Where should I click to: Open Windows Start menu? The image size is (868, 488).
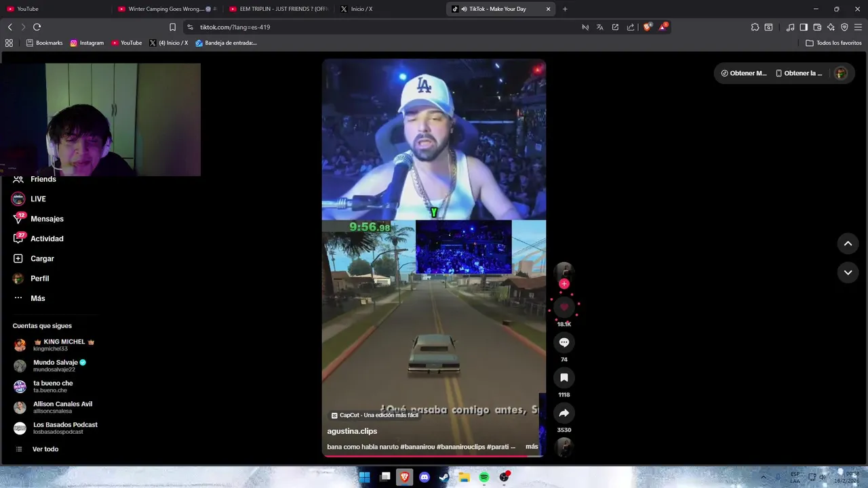point(364,477)
